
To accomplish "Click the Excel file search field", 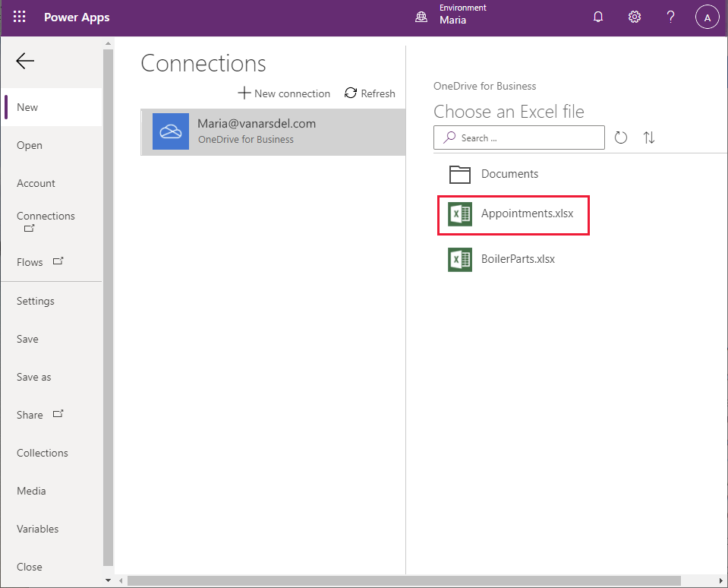I will tap(519, 138).
